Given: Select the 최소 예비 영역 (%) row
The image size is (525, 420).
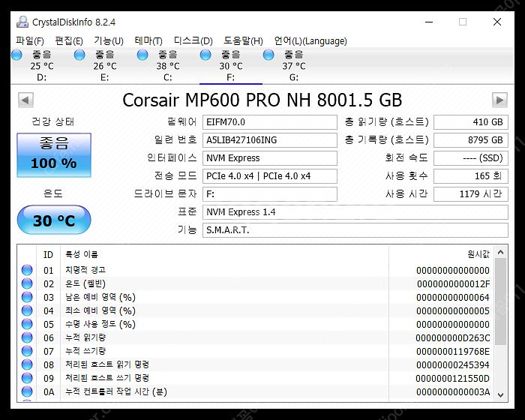Looking at the screenshot, I should [256, 310].
